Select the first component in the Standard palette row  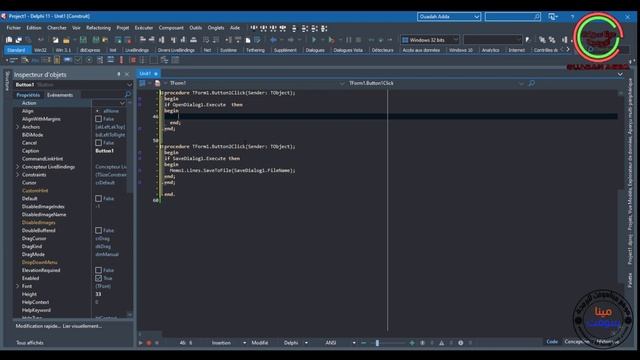point(13,60)
